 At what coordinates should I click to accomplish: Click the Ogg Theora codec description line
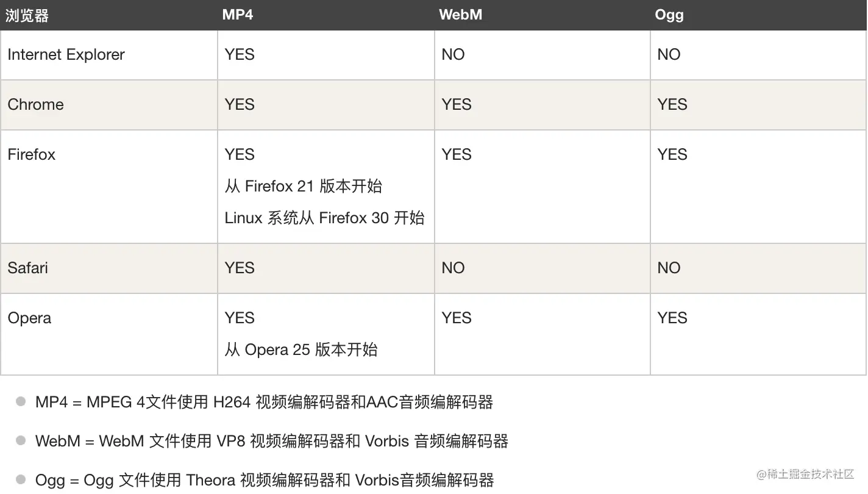[x=264, y=481]
